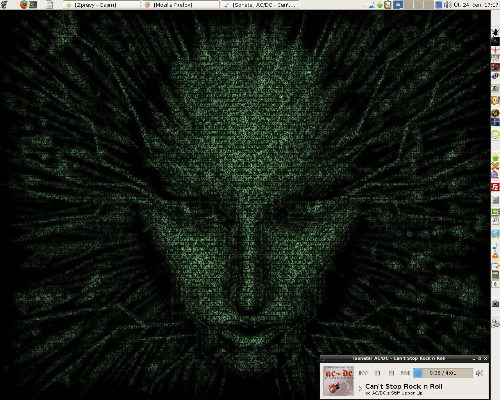Launch Firefox from the top panel
Screen dimensions: 500x400
(24, 5)
